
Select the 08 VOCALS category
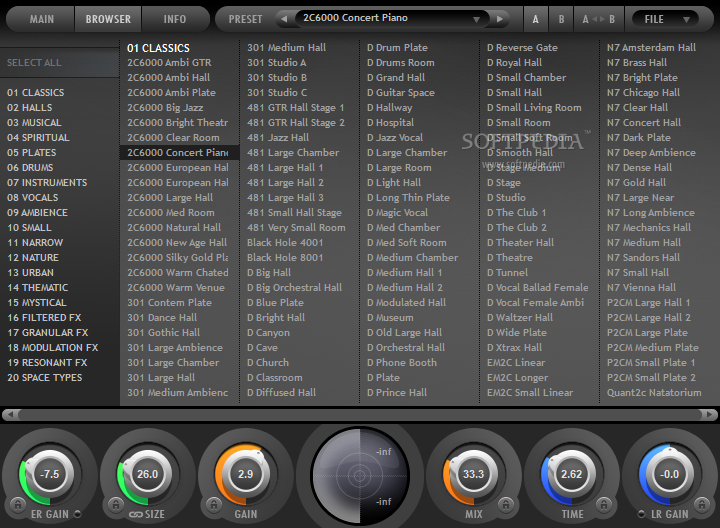[x=33, y=197]
